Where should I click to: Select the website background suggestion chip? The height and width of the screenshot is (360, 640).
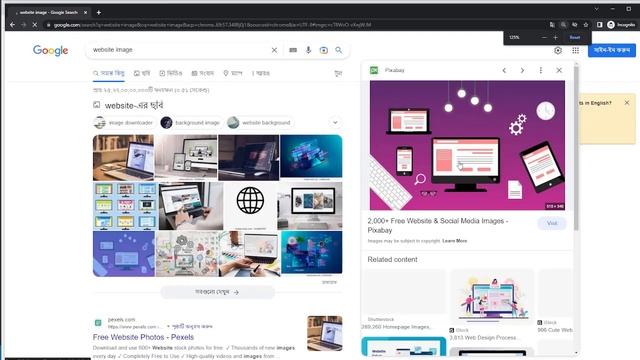[x=260, y=122]
